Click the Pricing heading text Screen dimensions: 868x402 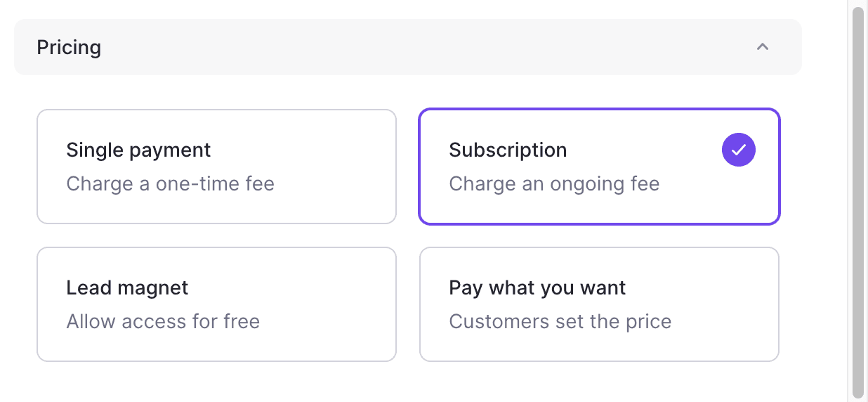coord(69,47)
